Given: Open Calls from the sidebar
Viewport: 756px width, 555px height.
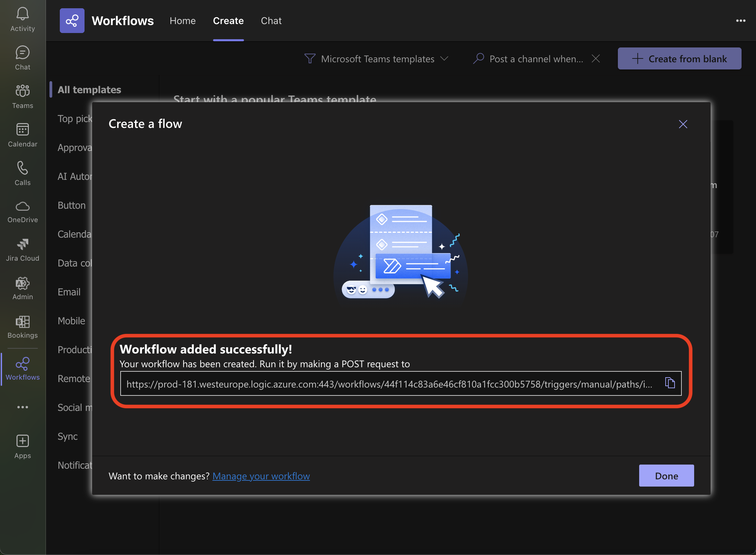Looking at the screenshot, I should pos(23,173).
